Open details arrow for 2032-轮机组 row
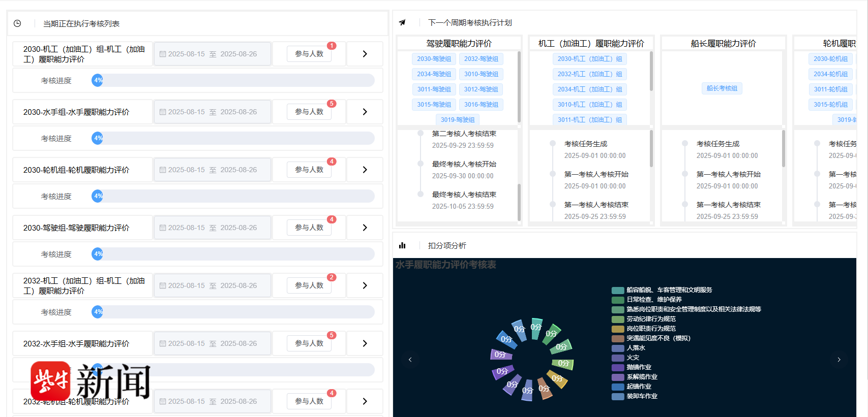Image resolution: width=868 pixels, height=417 pixels. 365,401
